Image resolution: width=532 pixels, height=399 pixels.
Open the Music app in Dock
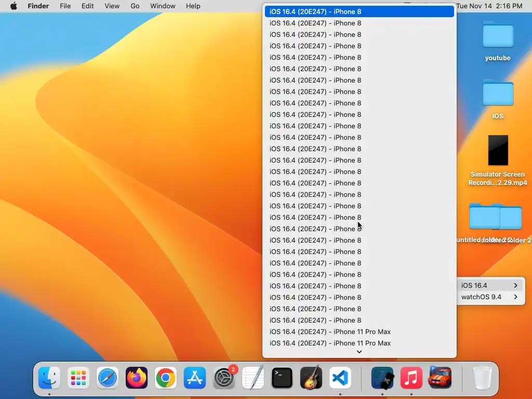coord(411,378)
